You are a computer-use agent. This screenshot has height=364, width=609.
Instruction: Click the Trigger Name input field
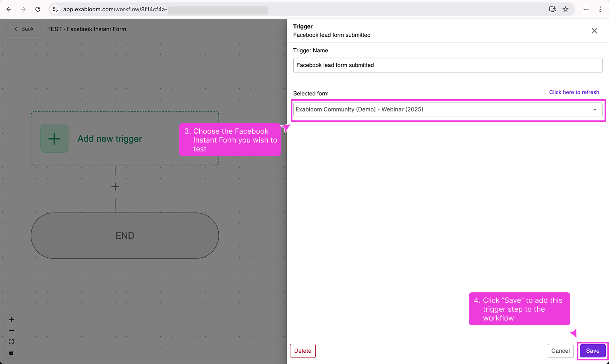click(447, 65)
